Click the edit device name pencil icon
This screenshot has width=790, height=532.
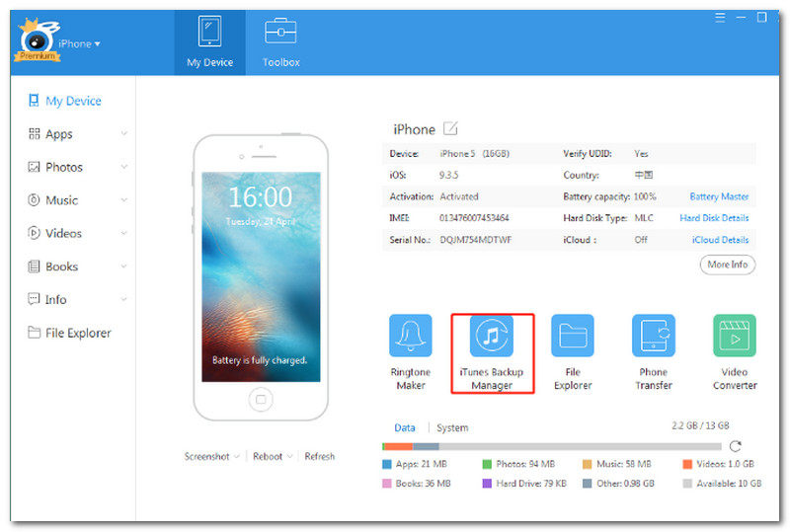coord(450,128)
